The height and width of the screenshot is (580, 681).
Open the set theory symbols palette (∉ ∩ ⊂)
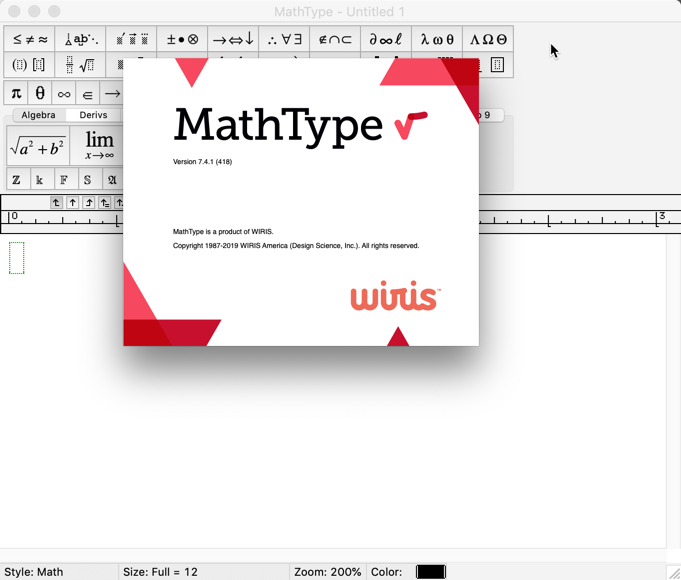pyautogui.click(x=335, y=39)
